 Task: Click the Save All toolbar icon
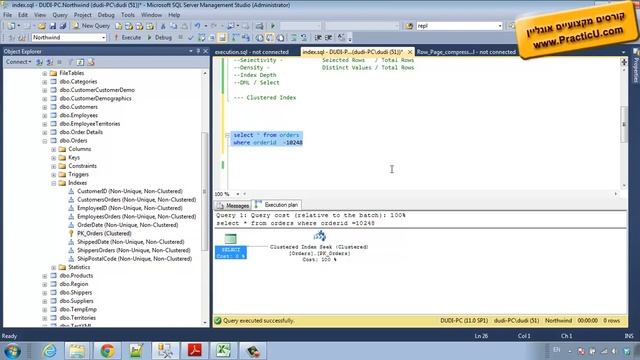tap(63, 26)
